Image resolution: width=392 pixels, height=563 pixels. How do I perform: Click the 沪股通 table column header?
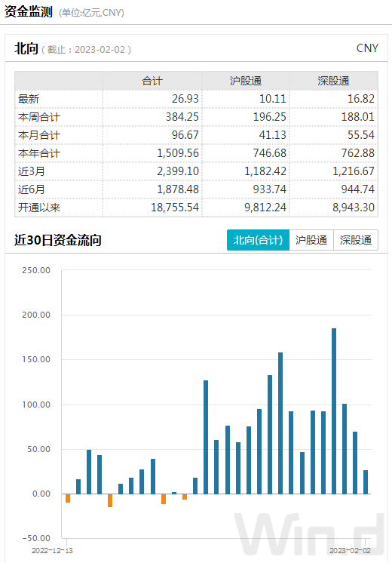[x=246, y=81]
